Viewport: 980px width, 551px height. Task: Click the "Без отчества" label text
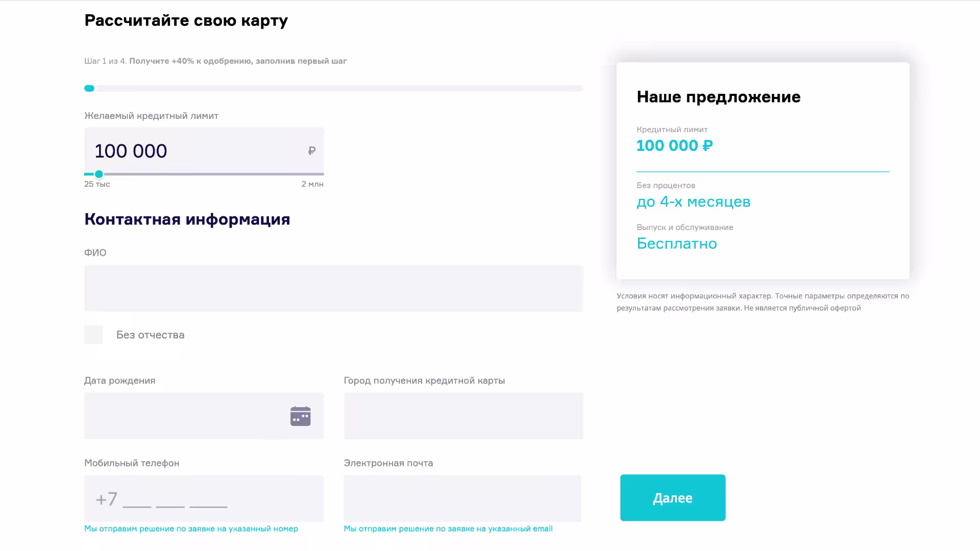click(150, 335)
